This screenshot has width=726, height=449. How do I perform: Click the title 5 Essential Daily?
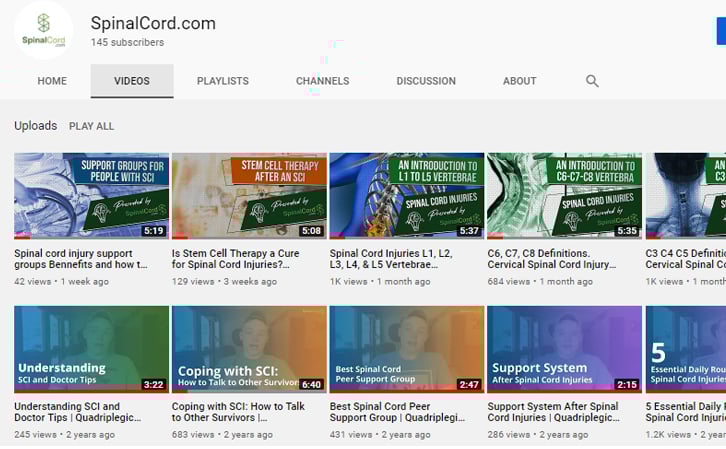point(686,412)
